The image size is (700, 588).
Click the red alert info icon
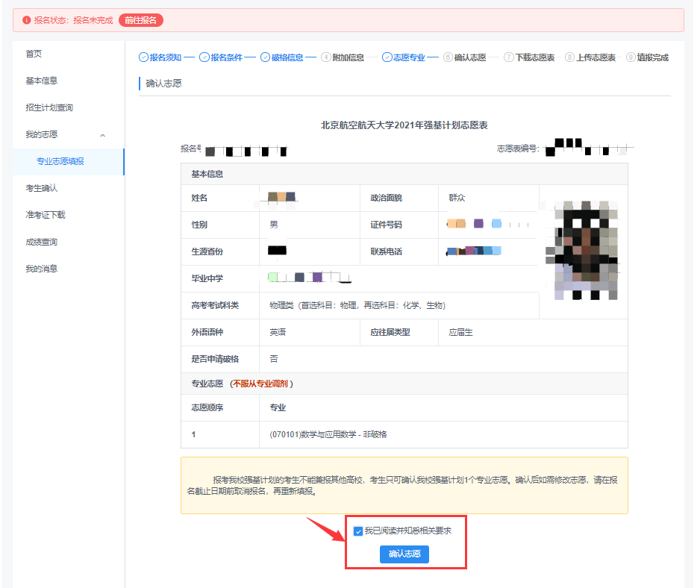coord(26,20)
